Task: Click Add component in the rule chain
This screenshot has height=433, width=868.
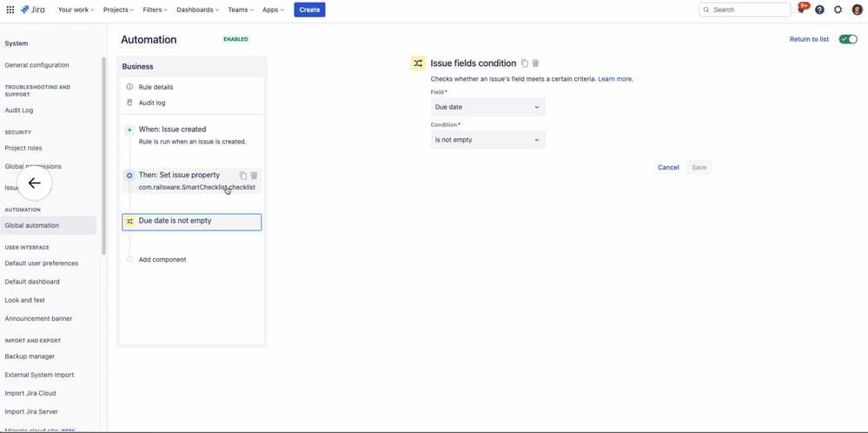Action: 162,259
